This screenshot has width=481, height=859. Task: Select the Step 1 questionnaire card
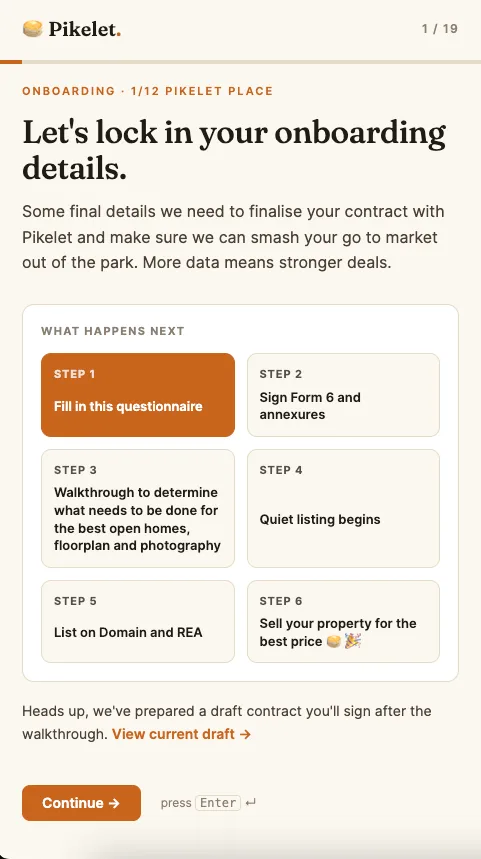click(138, 395)
